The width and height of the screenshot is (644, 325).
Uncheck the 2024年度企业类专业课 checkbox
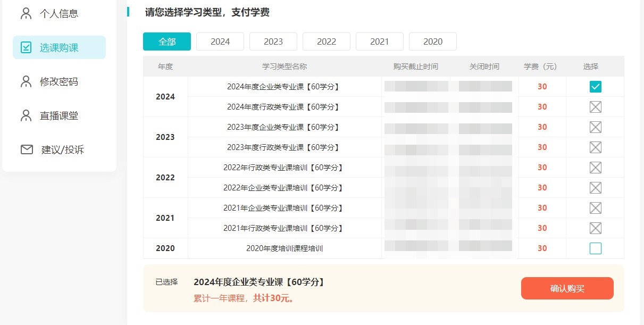(x=595, y=87)
